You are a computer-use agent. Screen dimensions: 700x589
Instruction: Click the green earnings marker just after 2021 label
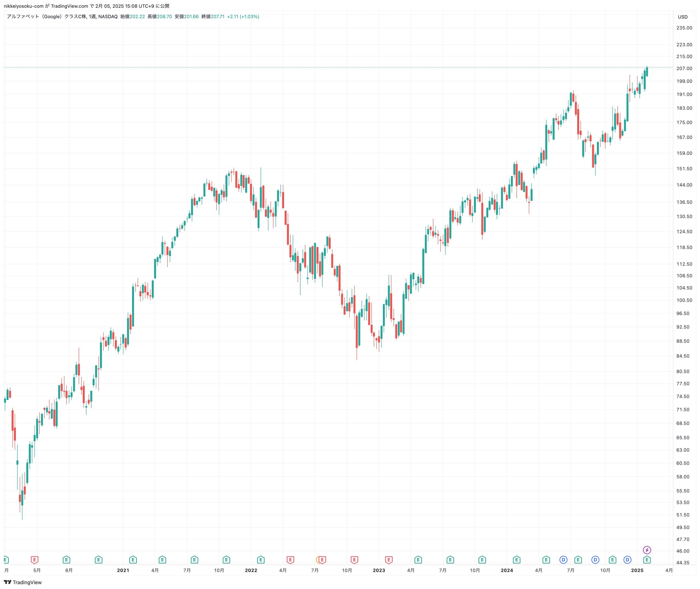pyautogui.click(x=133, y=560)
